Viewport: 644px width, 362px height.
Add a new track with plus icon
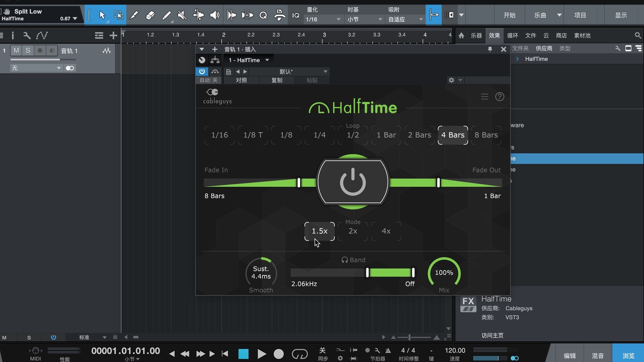point(113,35)
